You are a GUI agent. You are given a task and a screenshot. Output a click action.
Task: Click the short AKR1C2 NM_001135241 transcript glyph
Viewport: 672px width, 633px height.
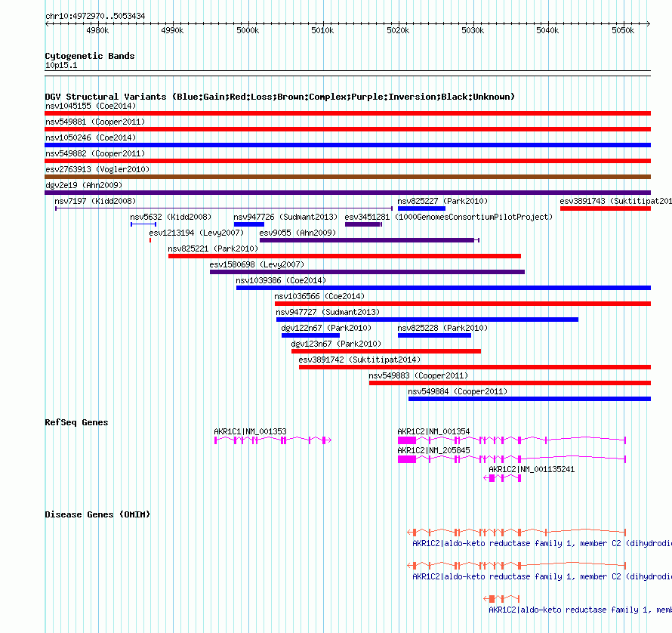click(x=502, y=478)
